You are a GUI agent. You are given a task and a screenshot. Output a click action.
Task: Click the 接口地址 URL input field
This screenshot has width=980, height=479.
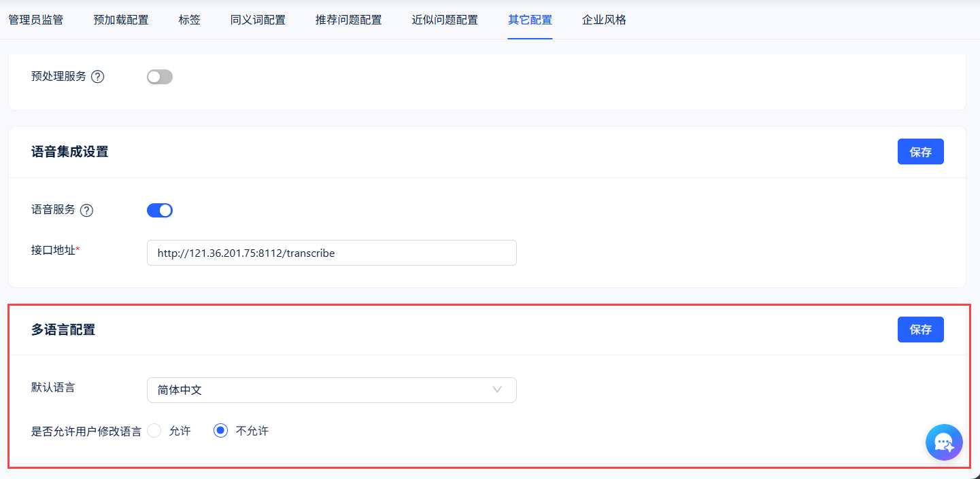(331, 253)
